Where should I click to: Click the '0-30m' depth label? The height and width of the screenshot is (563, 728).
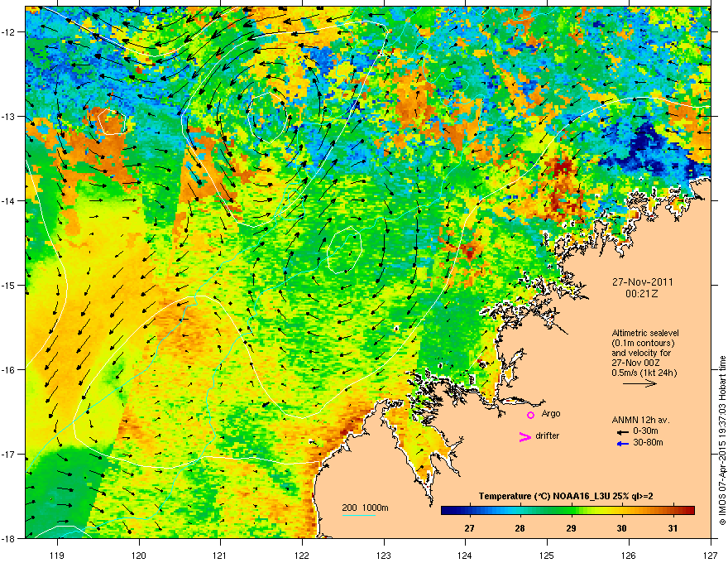pos(645,431)
